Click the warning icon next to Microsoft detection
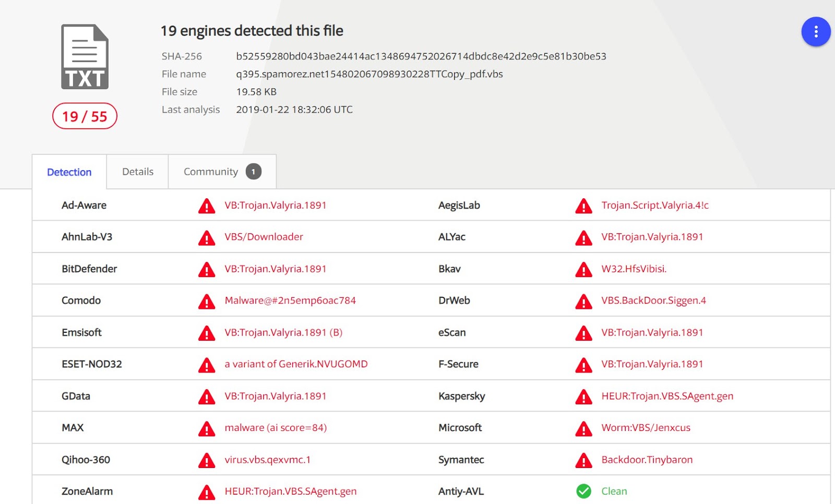The width and height of the screenshot is (835, 504). [583, 429]
